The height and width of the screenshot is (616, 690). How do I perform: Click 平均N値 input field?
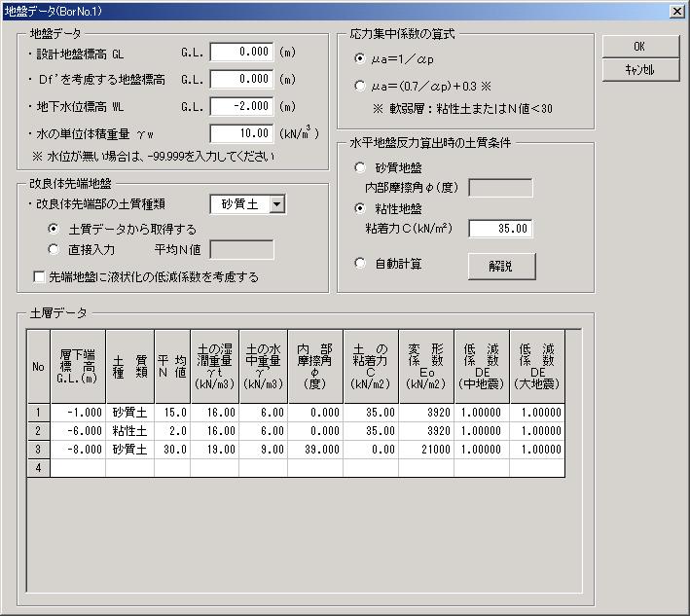click(x=241, y=249)
